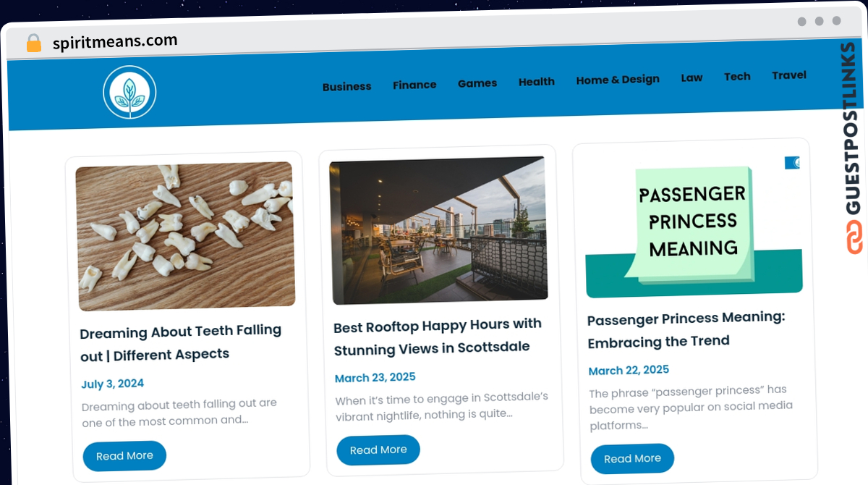Select the Law menu item
Viewport: 868px width, 485px height.
(x=692, y=77)
